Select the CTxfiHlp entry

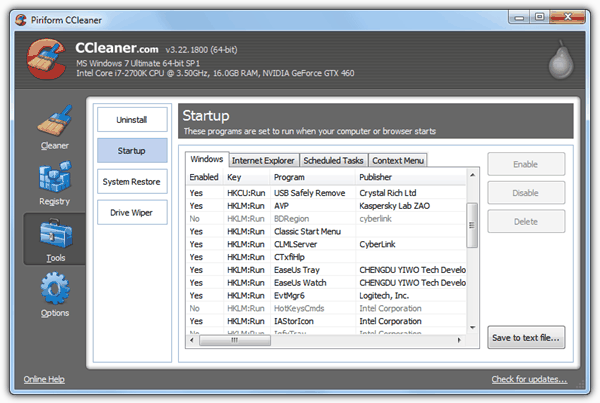pos(326,257)
